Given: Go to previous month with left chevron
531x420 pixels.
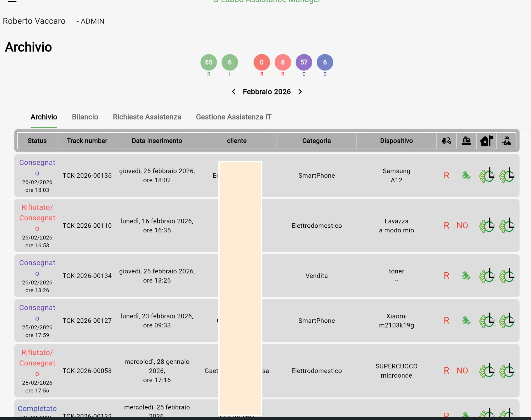Looking at the screenshot, I should pos(233,92).
